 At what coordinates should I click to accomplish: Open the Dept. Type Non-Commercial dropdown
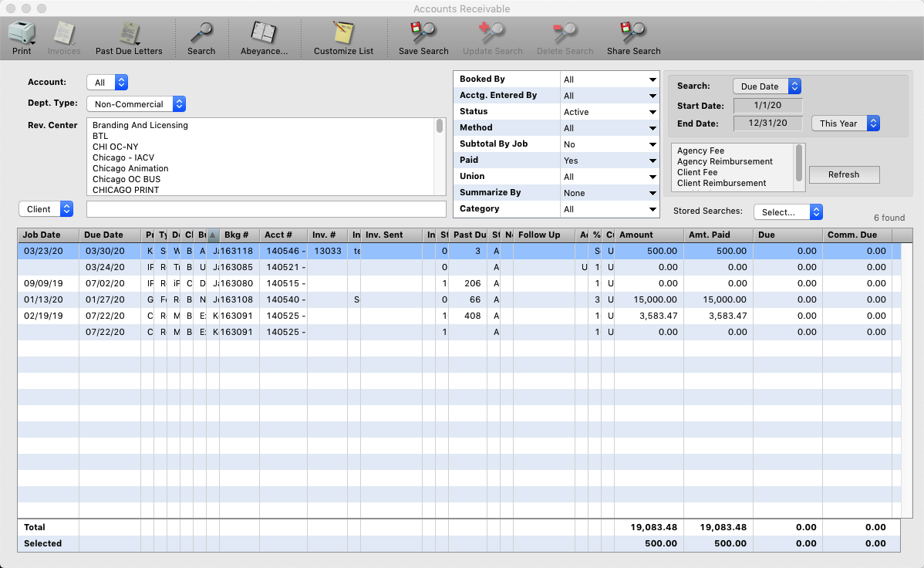pos(136,104)
